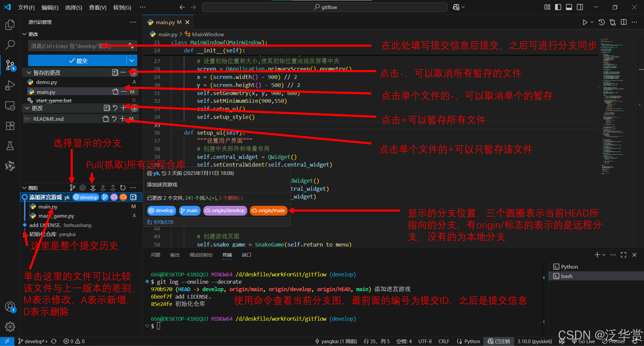Collapse the unstaged 更改 group
This screenshot has width=644, height=346.
27,108
